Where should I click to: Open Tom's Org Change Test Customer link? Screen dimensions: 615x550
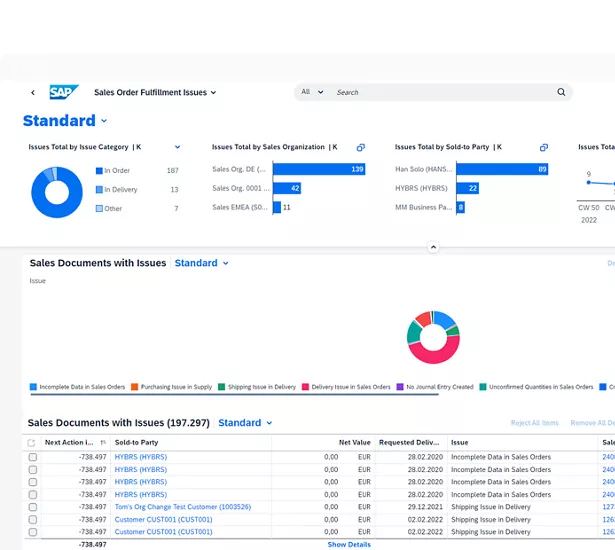[x=182, y=507]
